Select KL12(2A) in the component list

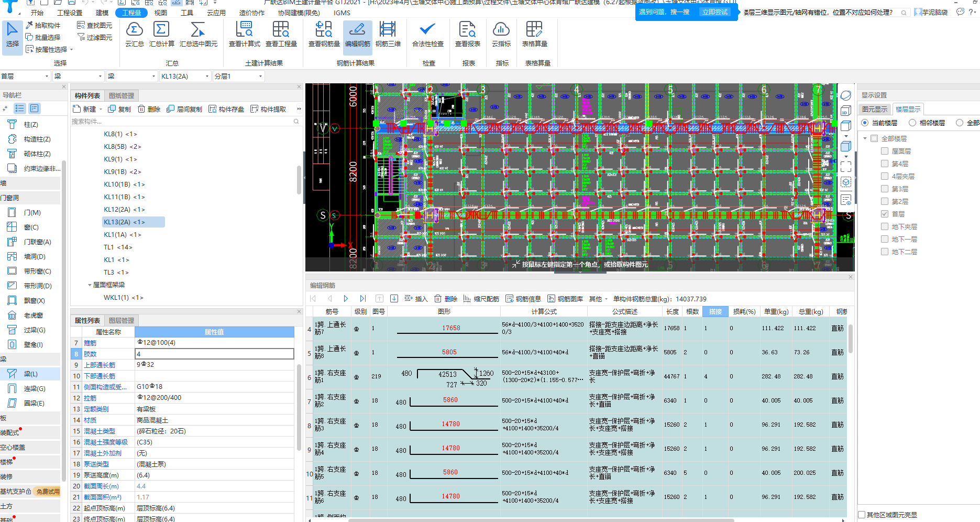[124, 210]
